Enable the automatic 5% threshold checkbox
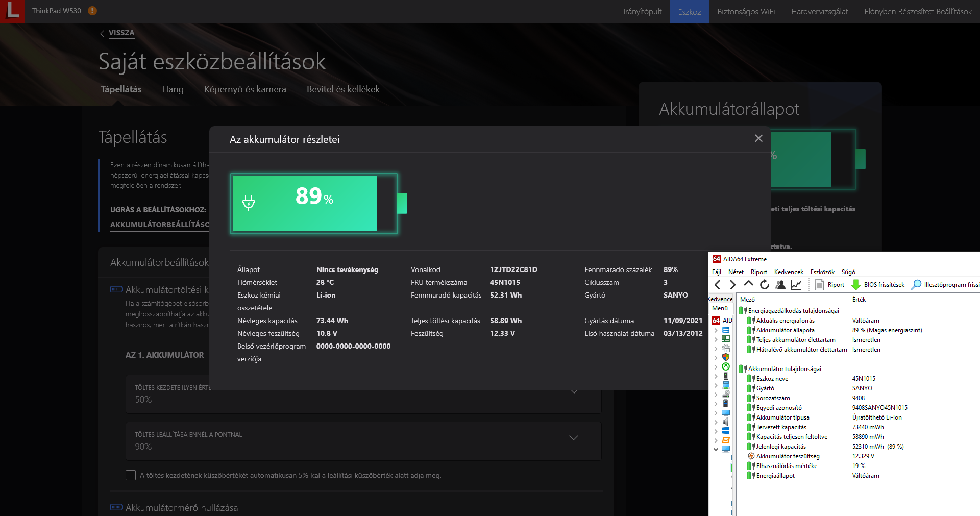Screen dimensions: 980x516 [x=131, y=475]
